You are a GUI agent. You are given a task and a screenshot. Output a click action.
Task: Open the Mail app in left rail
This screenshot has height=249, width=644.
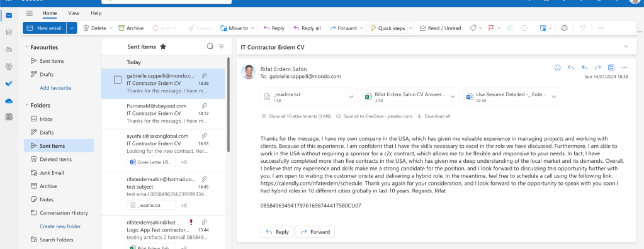click(9, 16)
